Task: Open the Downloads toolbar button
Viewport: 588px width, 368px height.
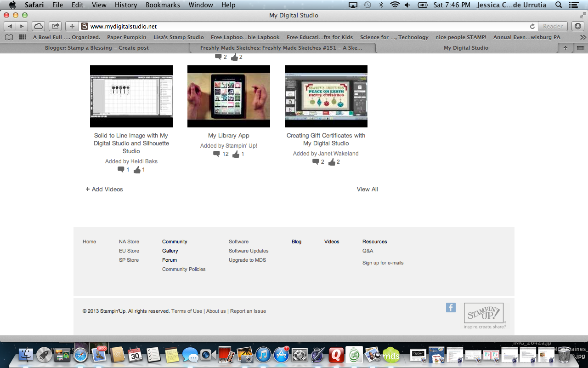Action: 578,26
